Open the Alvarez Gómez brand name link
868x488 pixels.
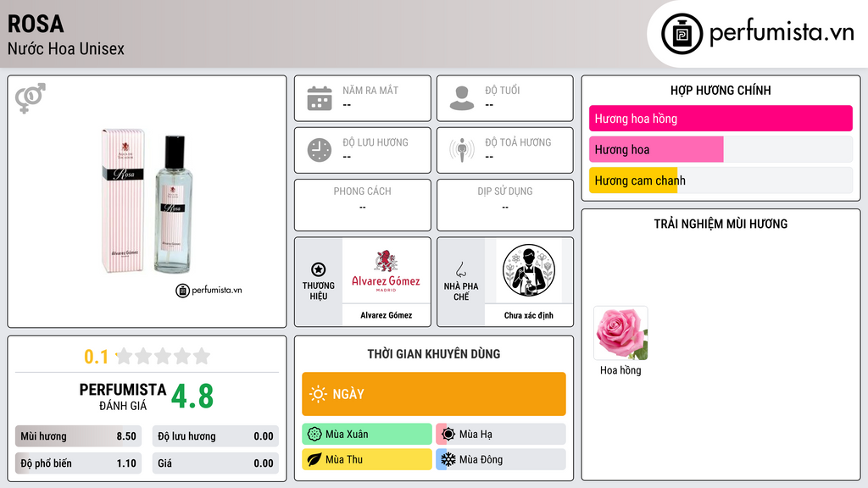(387, 315)
